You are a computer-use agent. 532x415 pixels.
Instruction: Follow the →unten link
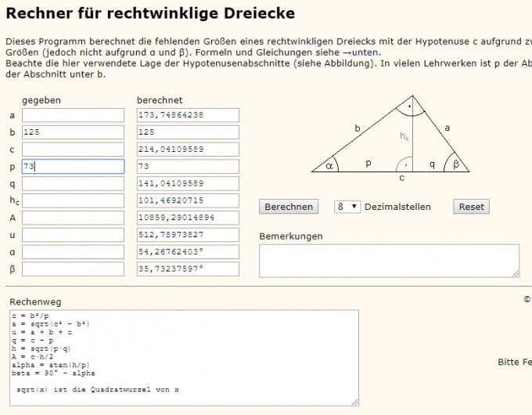(360, 52)
